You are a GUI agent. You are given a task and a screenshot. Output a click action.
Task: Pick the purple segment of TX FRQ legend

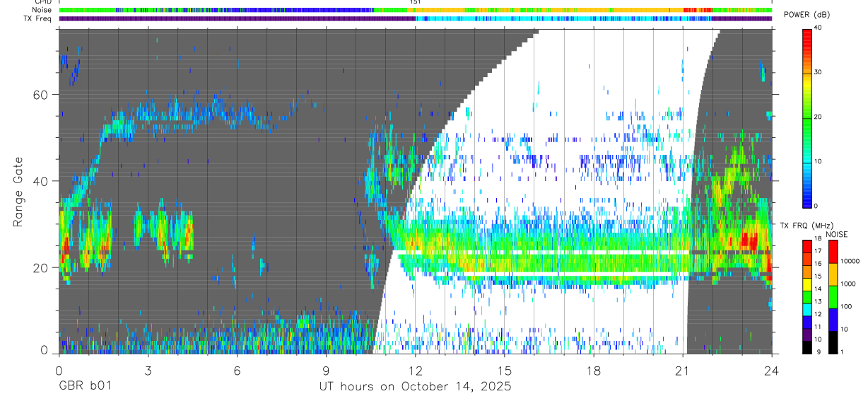coord(807,335)
